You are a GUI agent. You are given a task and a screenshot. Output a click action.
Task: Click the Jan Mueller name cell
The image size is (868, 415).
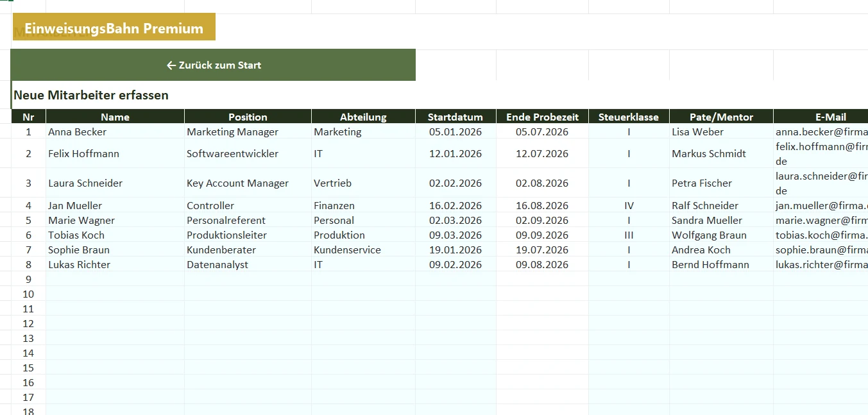click(115, 205)
